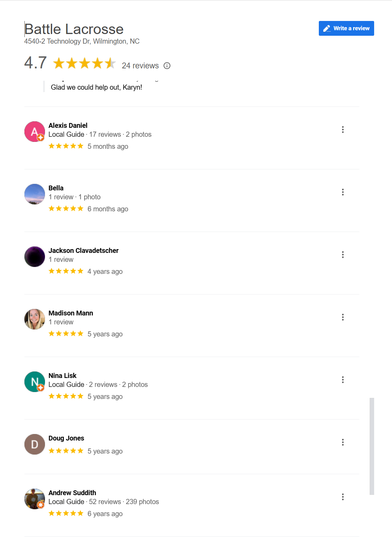Click the overall 4.7 star rating stars
Screen dimensions: 392x546
pyautogui.click(x=84, y=63)
